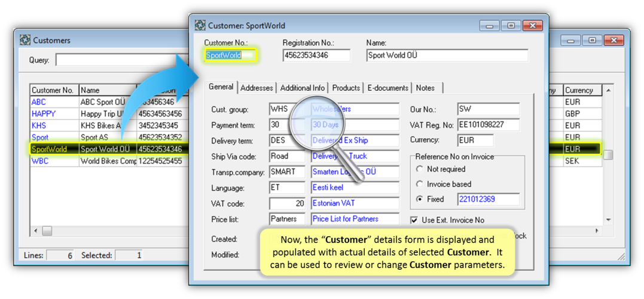Click the Currency column header
The image size is (644, 299).
coord(583,90)
